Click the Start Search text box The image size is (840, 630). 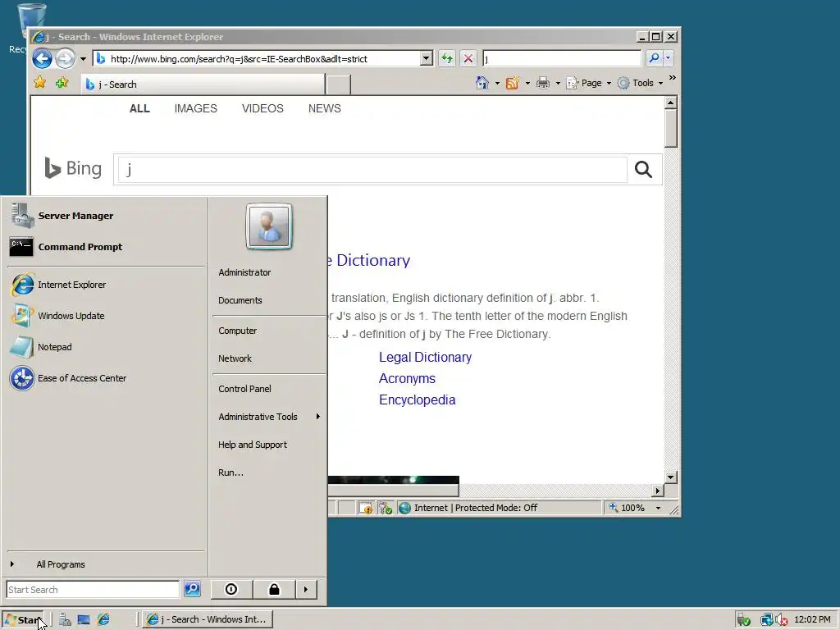(93, 589)
